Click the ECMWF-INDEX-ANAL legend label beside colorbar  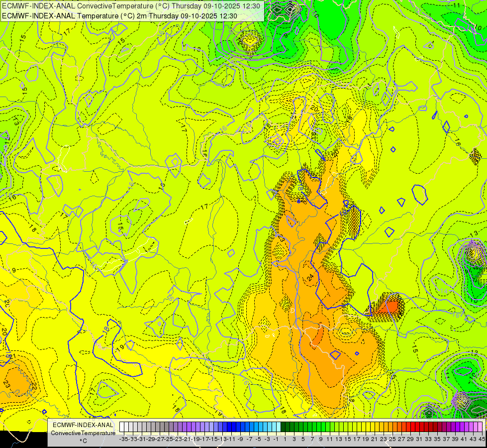(x=83, y=425)
